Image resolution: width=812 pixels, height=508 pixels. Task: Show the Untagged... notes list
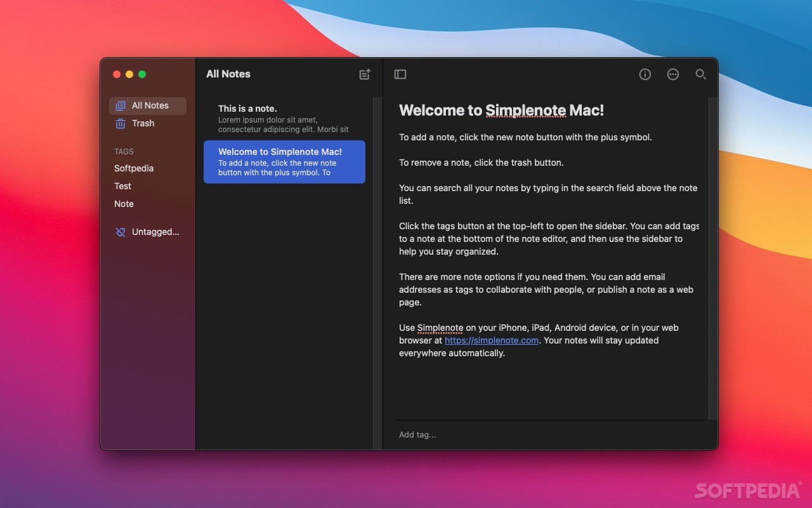pyautogui.click(x=148, y=232)
